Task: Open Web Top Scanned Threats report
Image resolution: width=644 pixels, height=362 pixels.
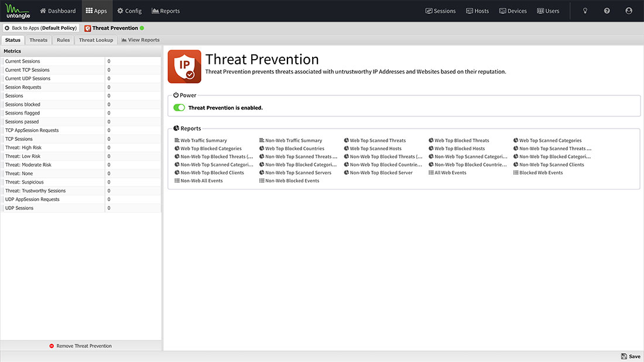Action: pos(375,140)
